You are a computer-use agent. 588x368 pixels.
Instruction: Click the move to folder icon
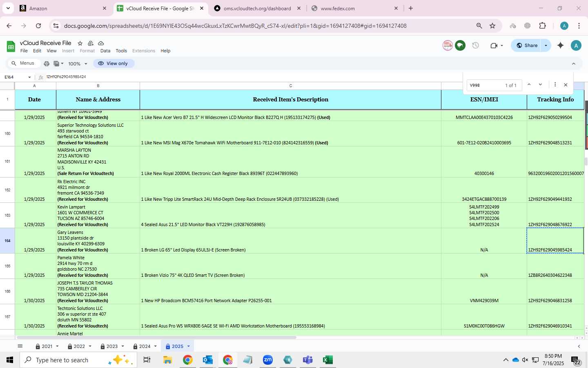click(91, 43)
